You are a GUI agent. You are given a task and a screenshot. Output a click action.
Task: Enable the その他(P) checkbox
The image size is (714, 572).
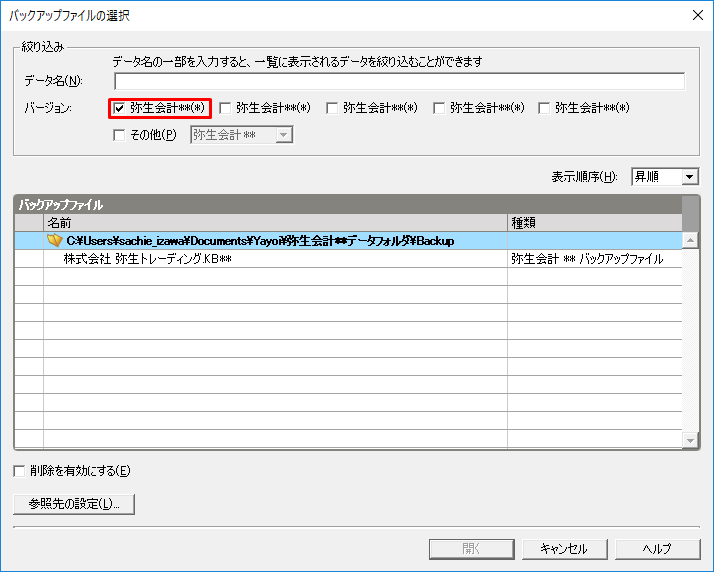click(119, 135)
